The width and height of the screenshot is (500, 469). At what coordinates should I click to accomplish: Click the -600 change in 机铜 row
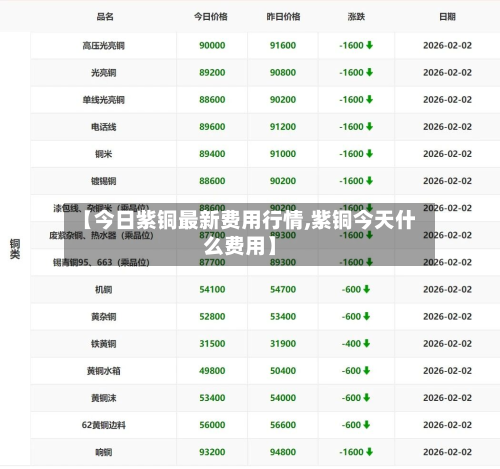click(351, 289)
